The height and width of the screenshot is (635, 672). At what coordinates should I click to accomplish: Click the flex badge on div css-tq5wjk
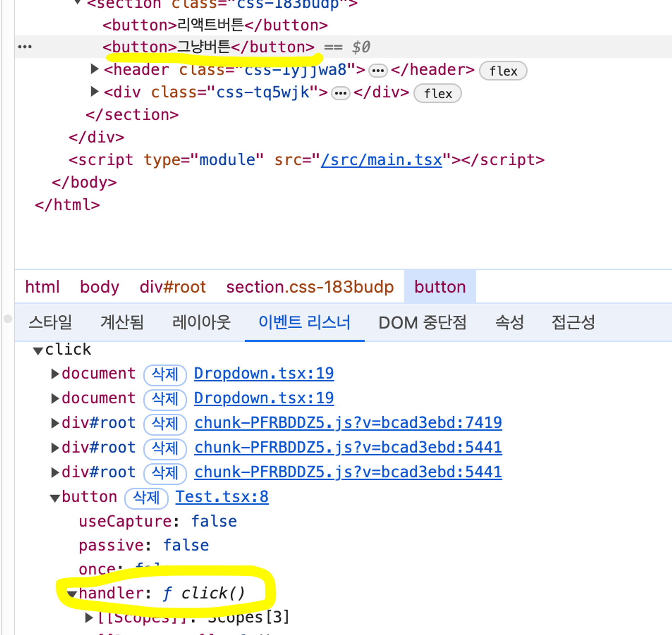point(437,93)
